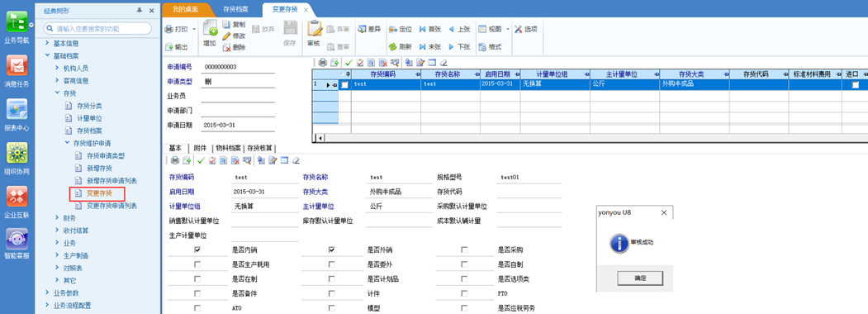The height and width of the screenshot is (314, 868).
Task: Open 计量单位 in the tree
Action: 89,118
